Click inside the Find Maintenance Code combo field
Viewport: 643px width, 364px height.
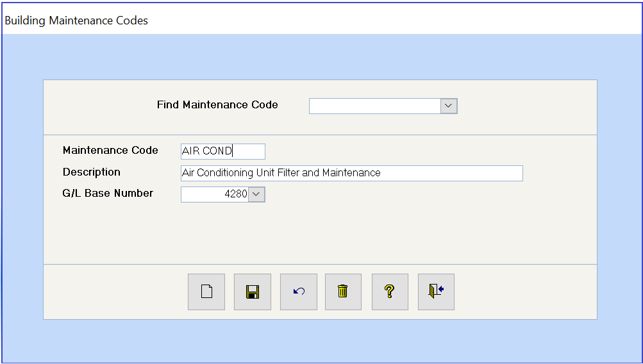pos(375,106)
